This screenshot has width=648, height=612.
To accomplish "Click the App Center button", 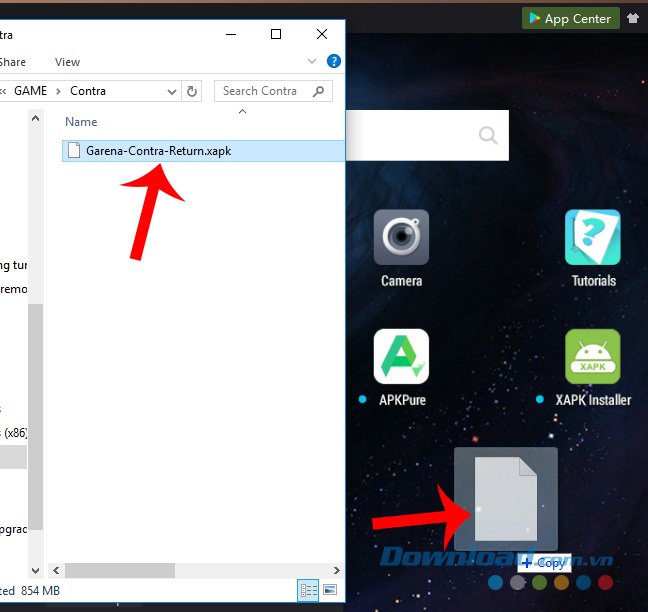I will pos(571,18).
